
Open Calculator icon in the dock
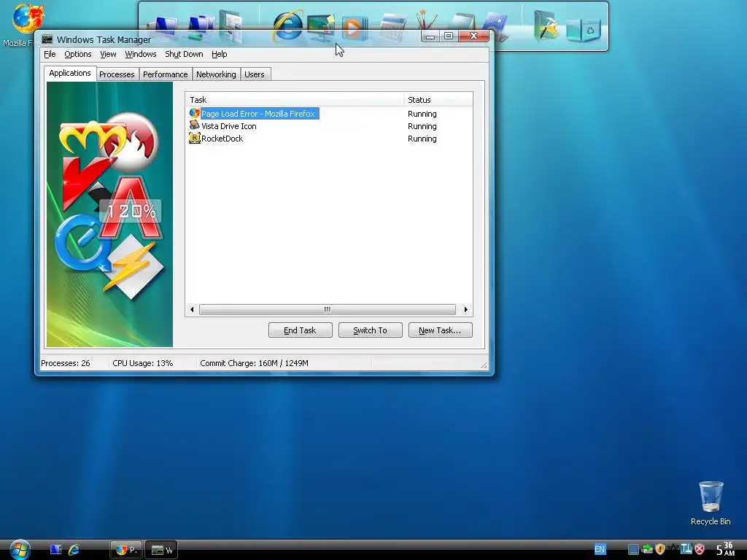point(393,27)
